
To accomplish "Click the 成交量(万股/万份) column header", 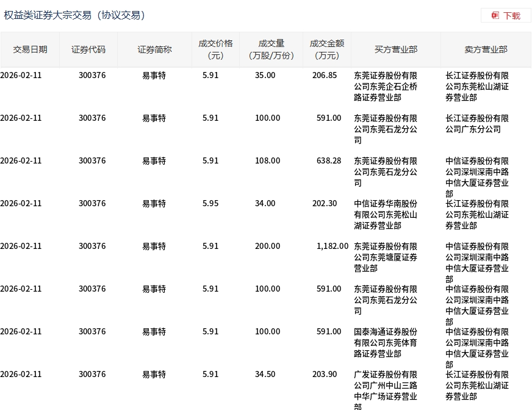I will tap(271, 49).
